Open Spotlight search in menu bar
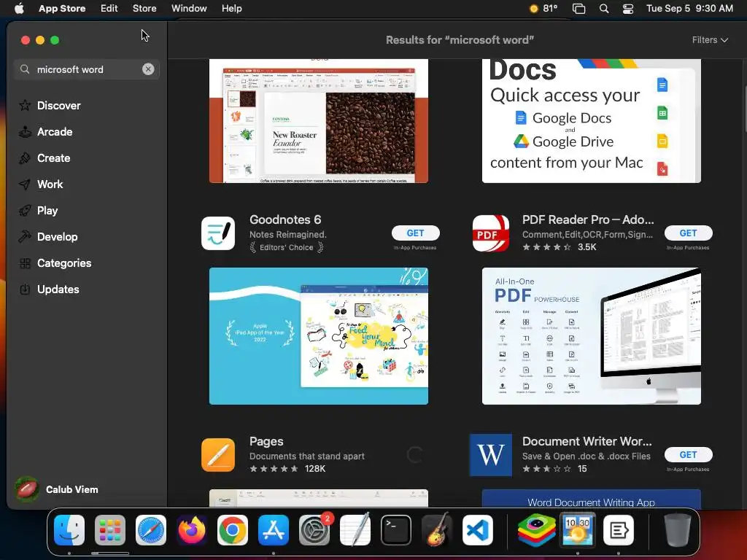 (x=604, y=9)
